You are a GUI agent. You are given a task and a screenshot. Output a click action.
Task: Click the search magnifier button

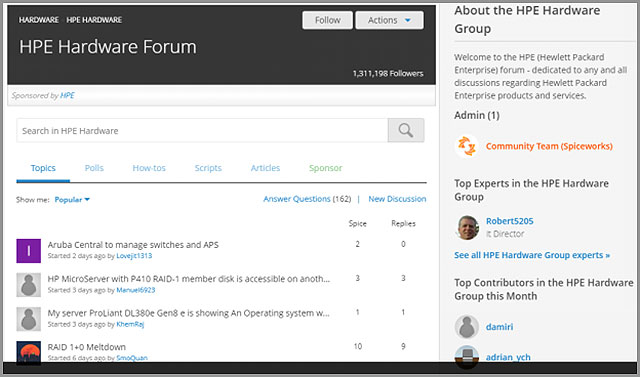[406, 131]
